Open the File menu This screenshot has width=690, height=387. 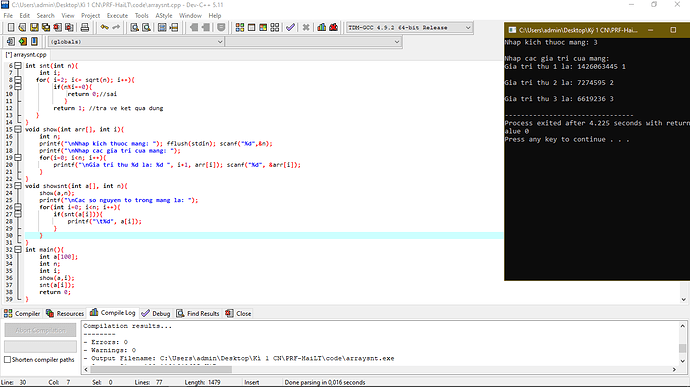(8, 15)
